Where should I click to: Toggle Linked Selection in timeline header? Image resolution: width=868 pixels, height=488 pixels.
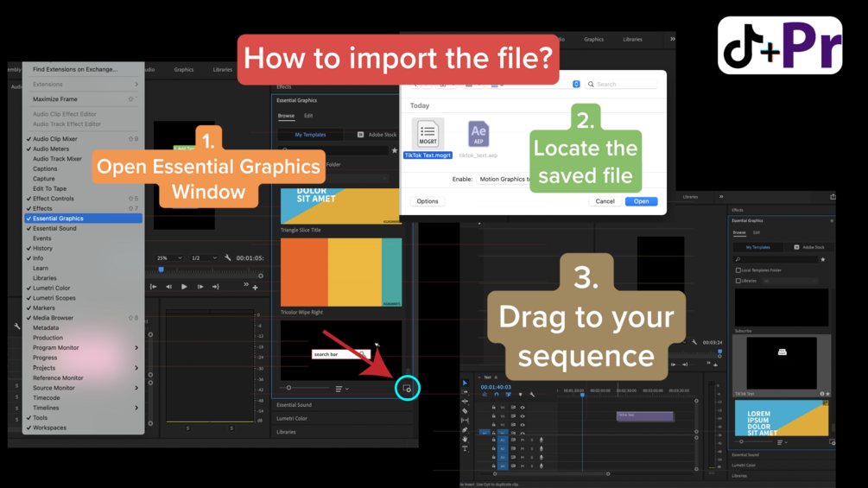(508, 395)
